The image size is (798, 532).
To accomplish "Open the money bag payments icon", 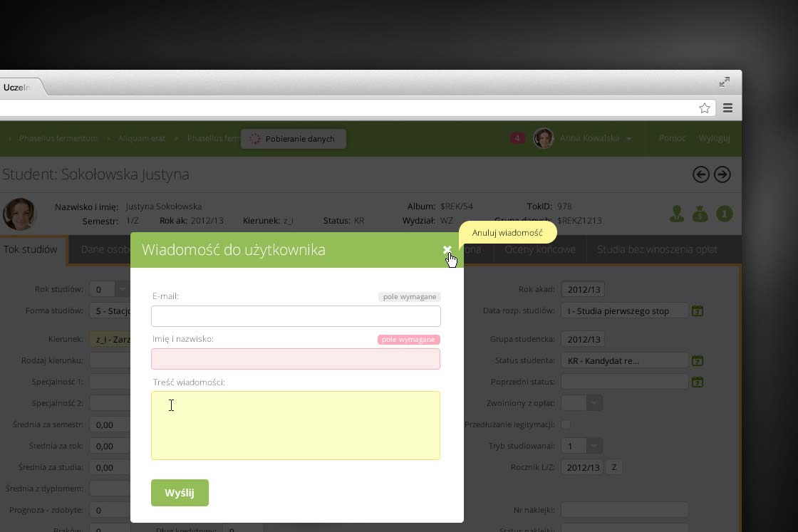I will 700,213.
